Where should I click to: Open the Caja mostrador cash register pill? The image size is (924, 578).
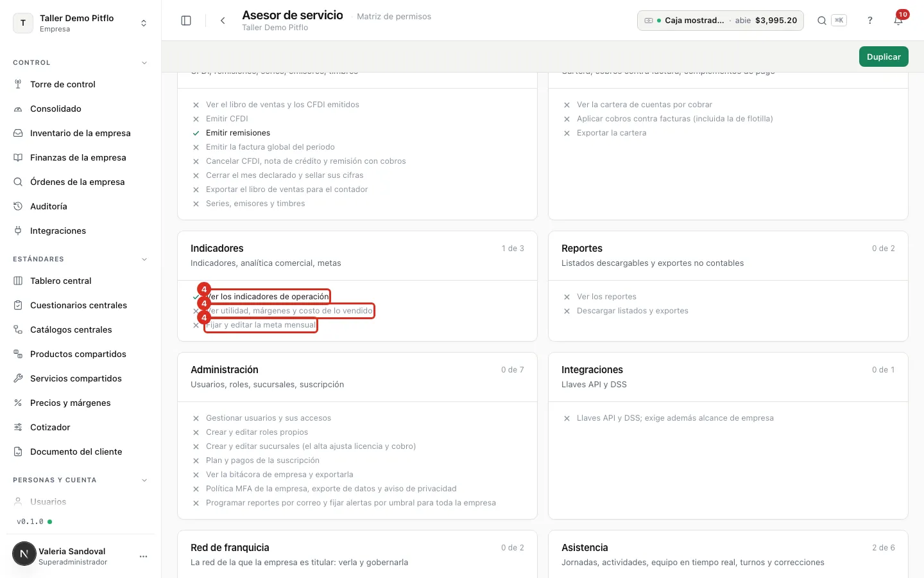(x=720, y=21)
